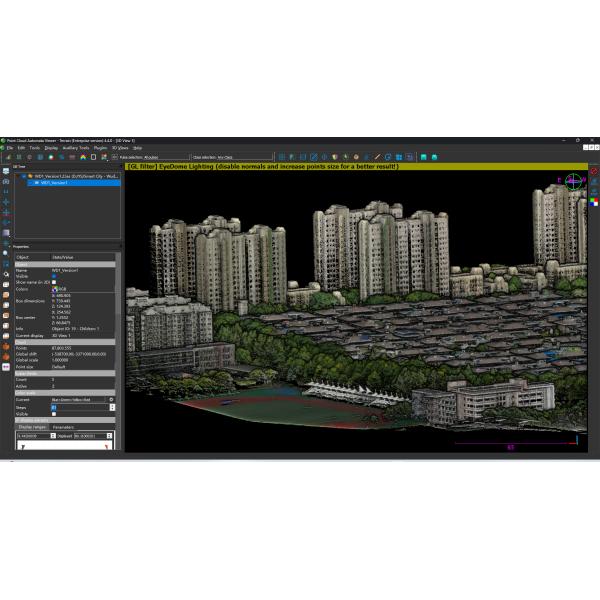Toggle color scale Visible checkbox
The height and width of the screenshot is (600, 600).
[53, 413]
